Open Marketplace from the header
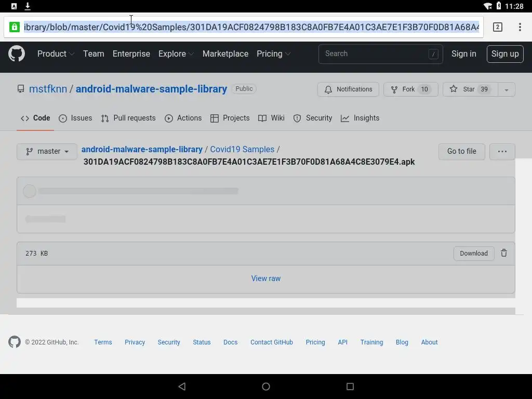 tap(225, 54)
